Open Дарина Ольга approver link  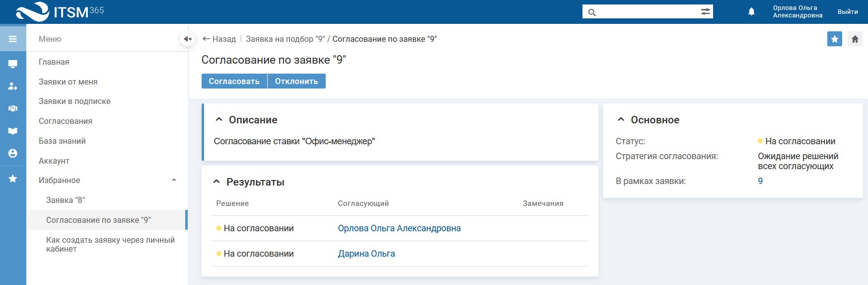click(x=366, y=254)
